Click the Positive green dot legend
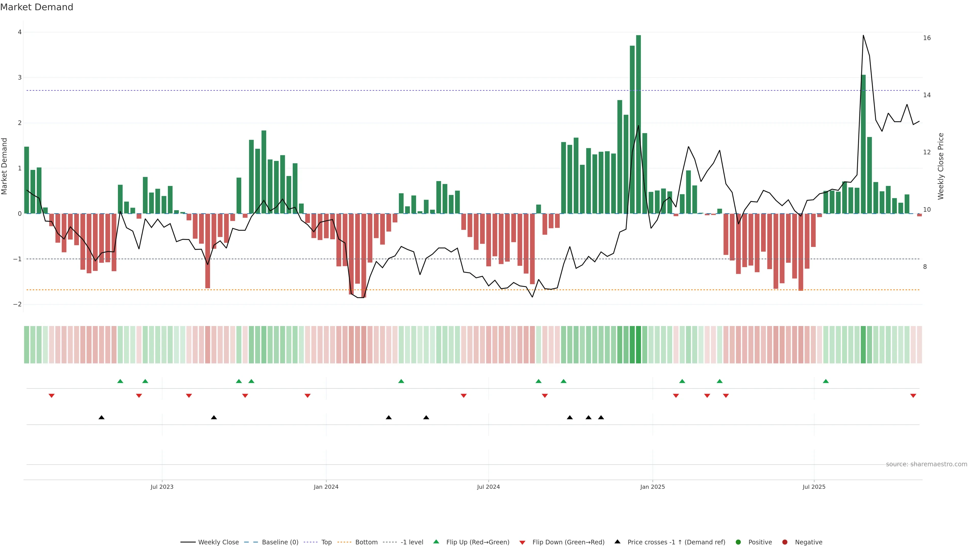 pyautogui.click(x=738, y=542)
